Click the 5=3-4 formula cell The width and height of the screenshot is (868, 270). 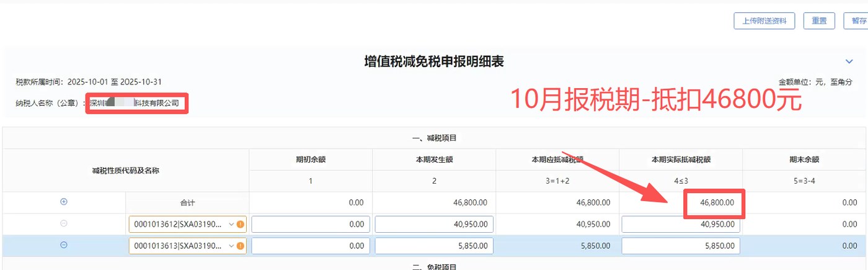tap(804, 181)
